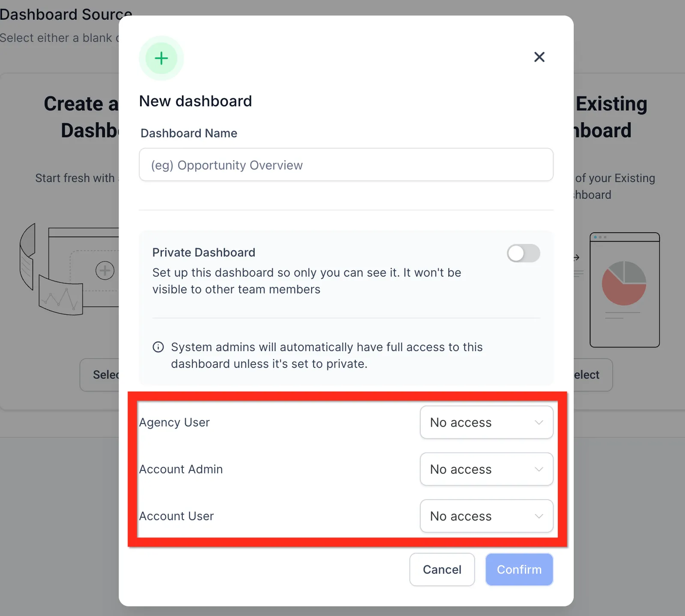Screen dimensions: 685x616
Task: Open the Account Admin access dropdown
Action: click(486, 469)
